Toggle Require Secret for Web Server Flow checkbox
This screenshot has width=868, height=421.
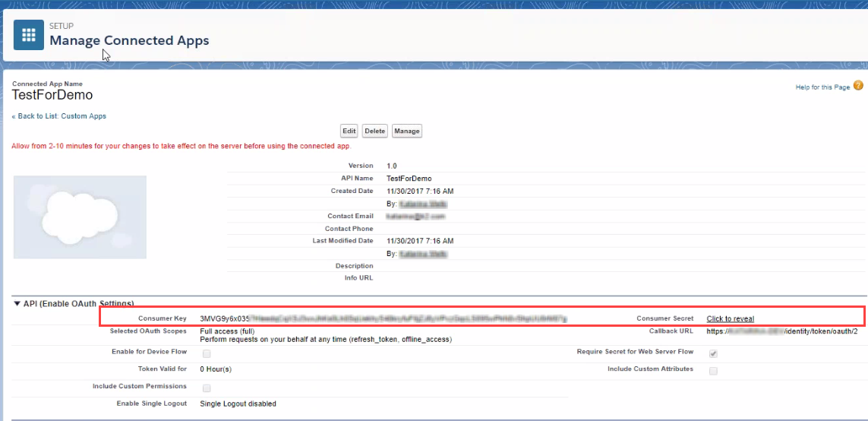713,353
